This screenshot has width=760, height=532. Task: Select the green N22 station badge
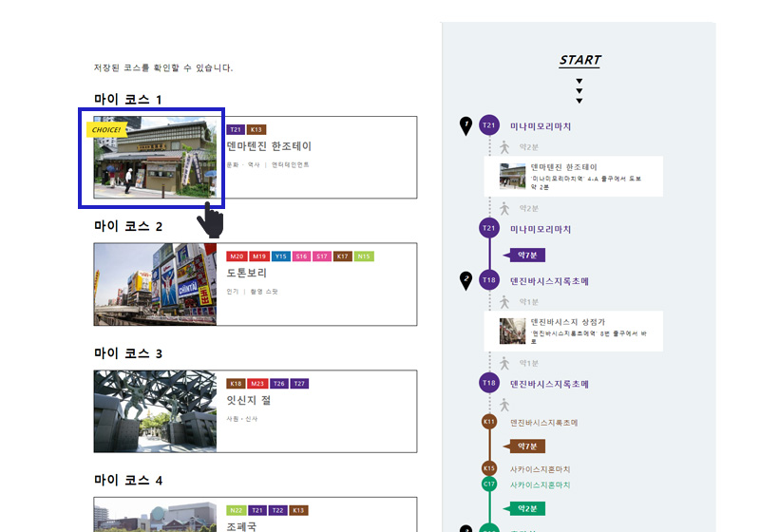coord(236,511)
